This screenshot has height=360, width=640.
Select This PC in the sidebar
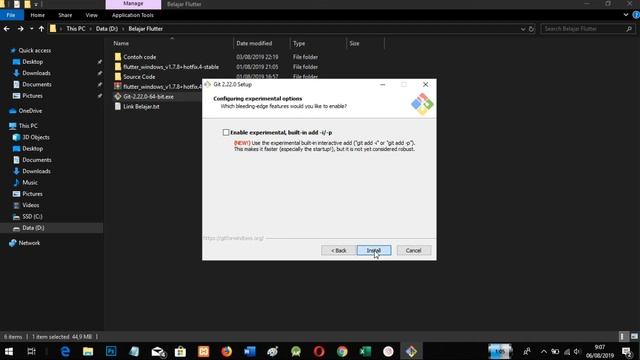click(x=28, y=126)
